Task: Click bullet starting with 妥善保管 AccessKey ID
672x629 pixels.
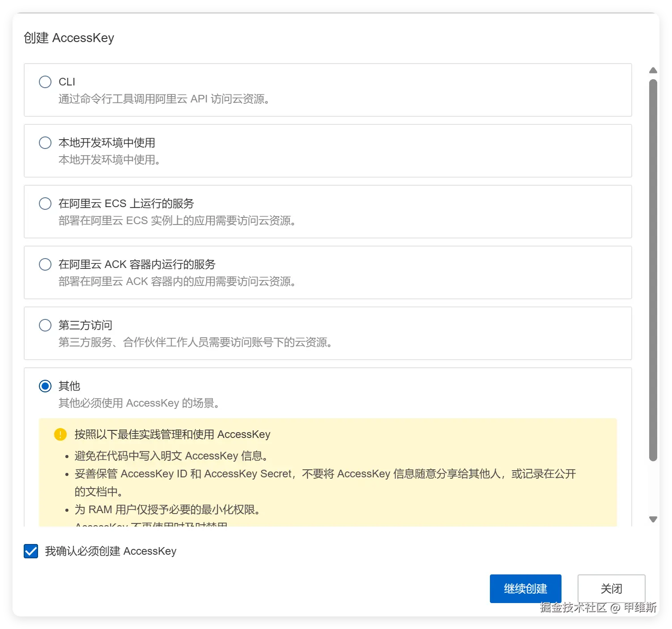Action: point(325,483)
